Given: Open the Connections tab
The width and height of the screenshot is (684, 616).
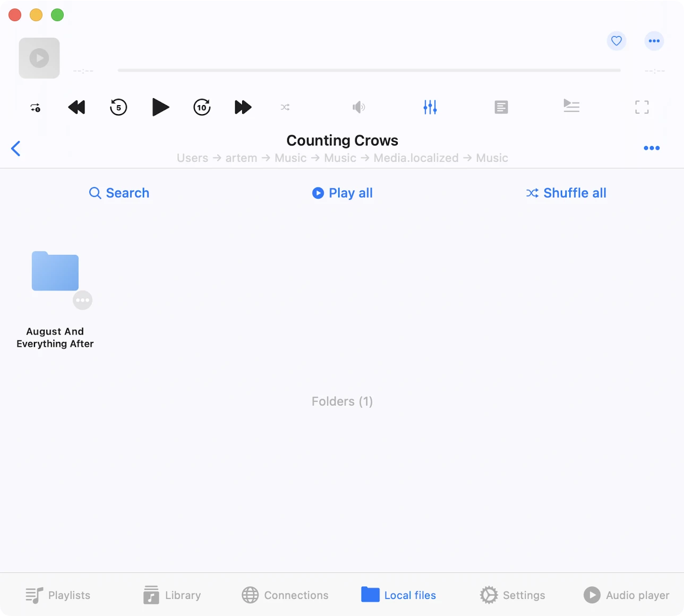Looking at the screenshot, I should (285, 595).
